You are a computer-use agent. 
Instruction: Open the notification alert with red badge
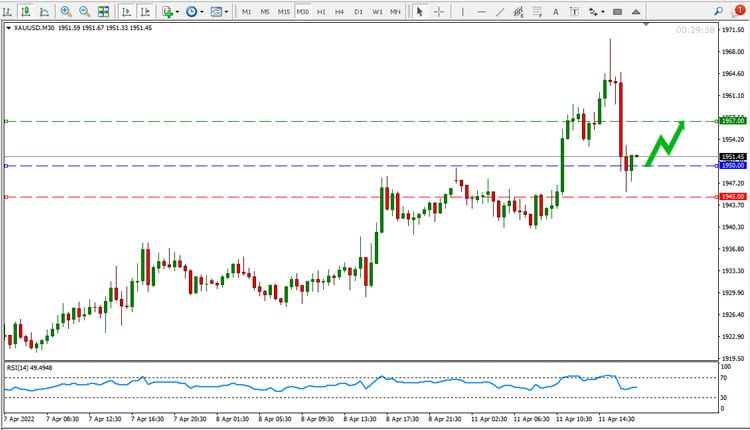738,11
